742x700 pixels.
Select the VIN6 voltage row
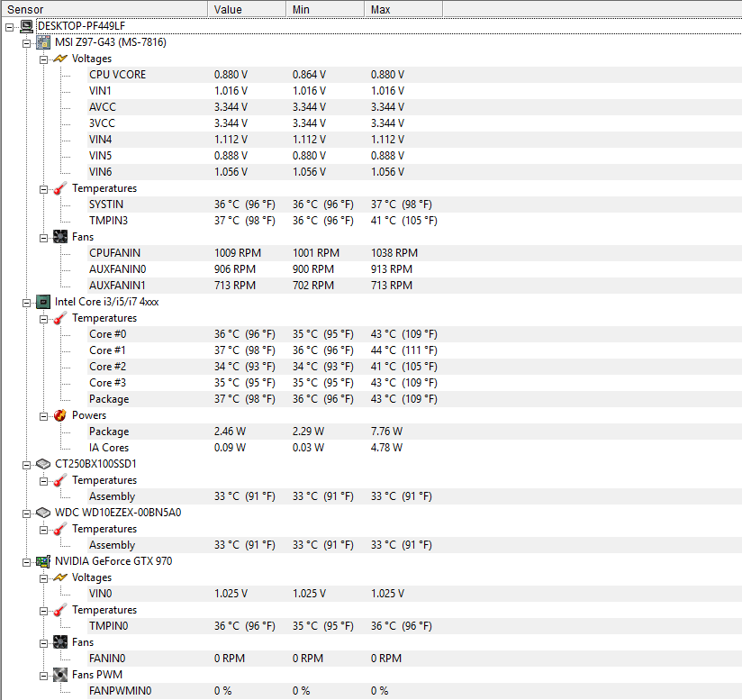(414, 172)
